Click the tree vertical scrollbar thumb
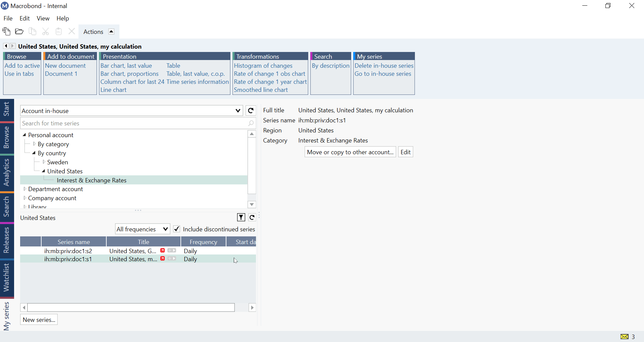The height and width of the screenshot is (342, 644). tap(252, 166)
